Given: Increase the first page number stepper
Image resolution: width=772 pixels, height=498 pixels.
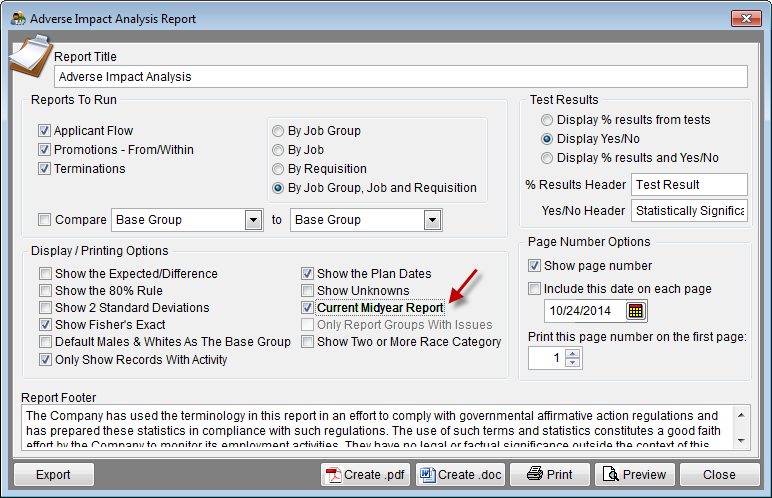Looking at the screenshot, I should tap(572, 353).
